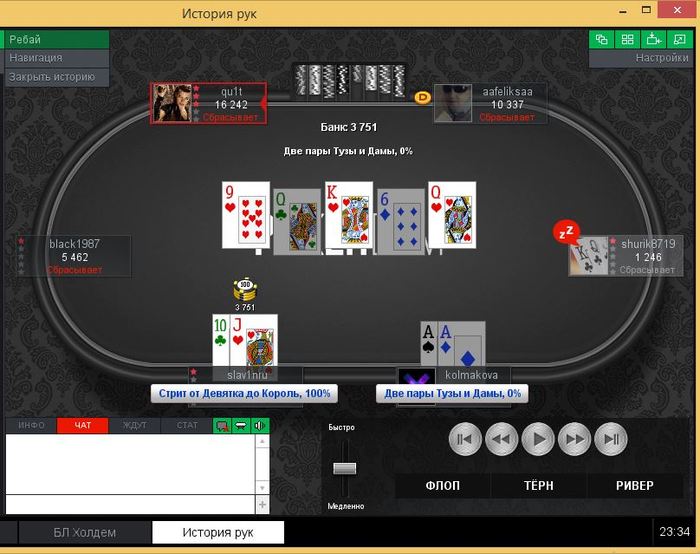Toggle the table view icon near chat
This screenshot has height=554, width=700.
pos(241,426)
